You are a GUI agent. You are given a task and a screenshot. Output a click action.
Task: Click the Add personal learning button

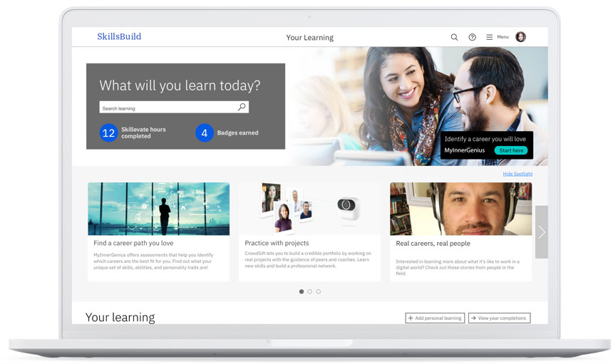point(435,318)
